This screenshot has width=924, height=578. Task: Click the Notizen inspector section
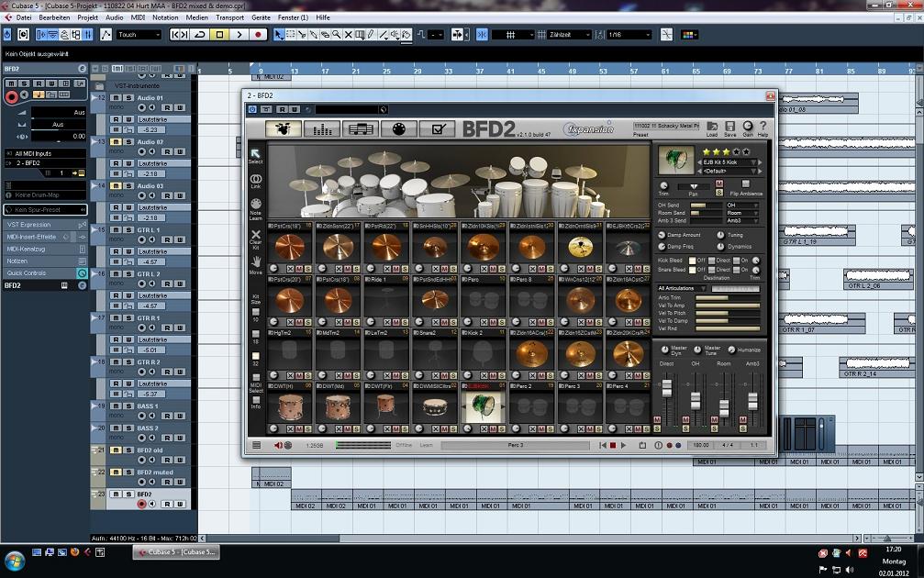(45, 261)
